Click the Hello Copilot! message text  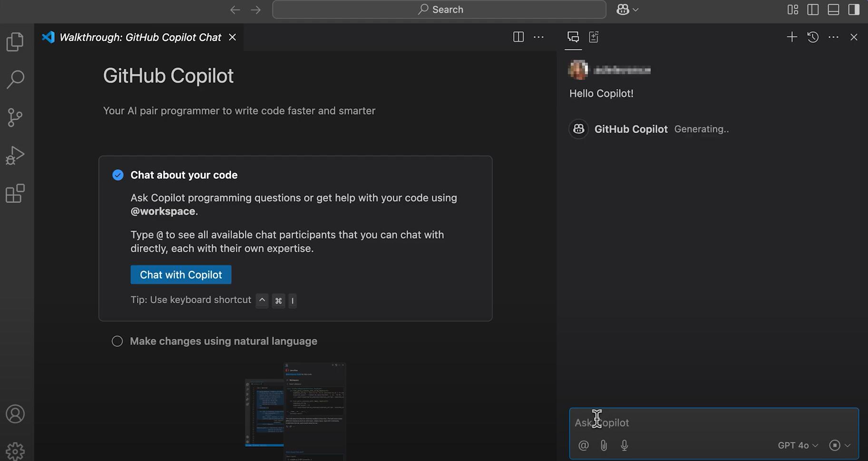pyautogui.click(x=601, y=94)
